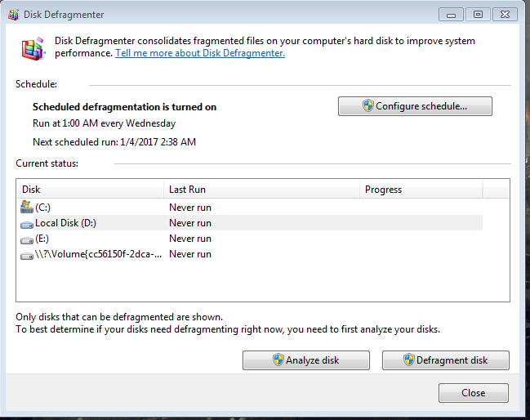Select the (E:) disk row
Image resolution: width=530 pixels, height=420 pixels.
tap(250, 239)
